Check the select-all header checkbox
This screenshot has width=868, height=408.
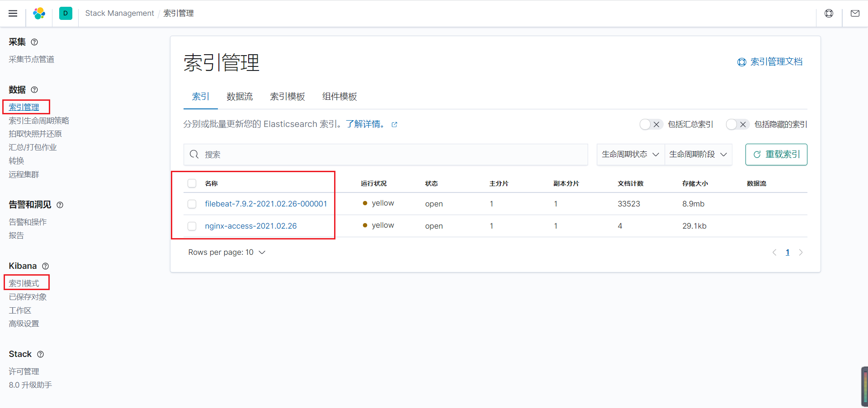coord(192,183)
